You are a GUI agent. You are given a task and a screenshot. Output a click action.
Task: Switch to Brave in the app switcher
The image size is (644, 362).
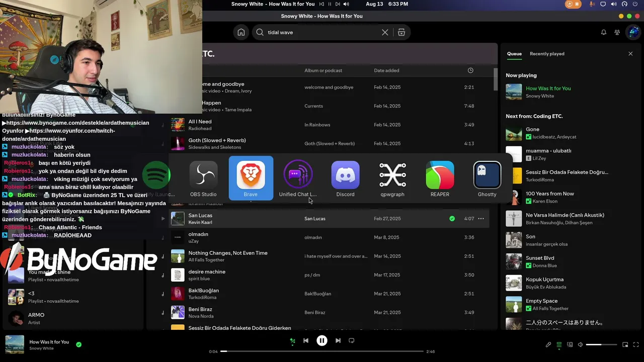(x=251, y=178)
